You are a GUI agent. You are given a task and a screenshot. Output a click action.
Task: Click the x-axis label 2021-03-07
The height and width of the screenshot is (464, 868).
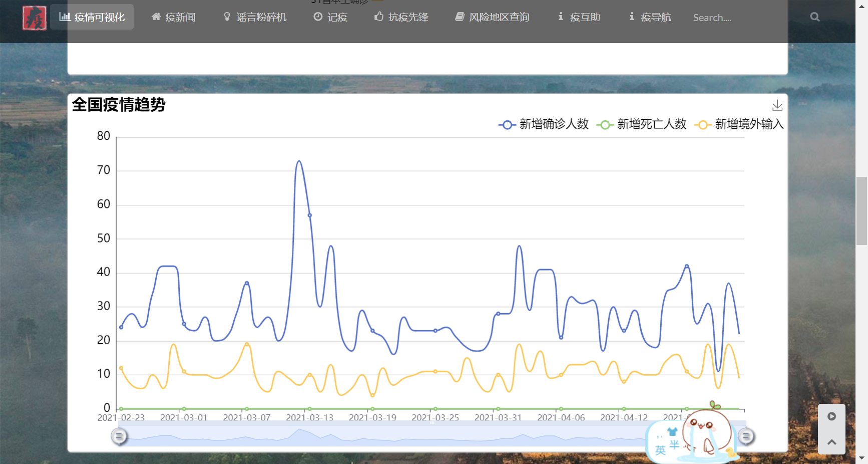[247, 418]
